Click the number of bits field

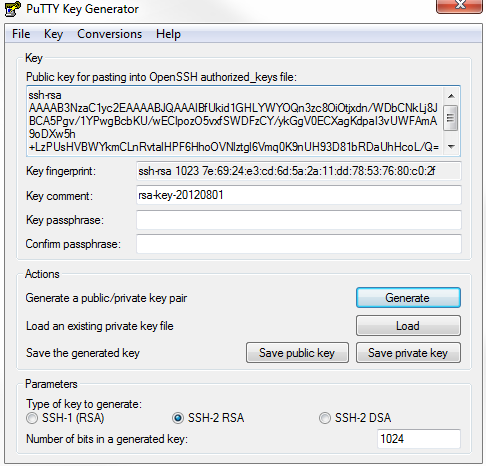[419, 439]
